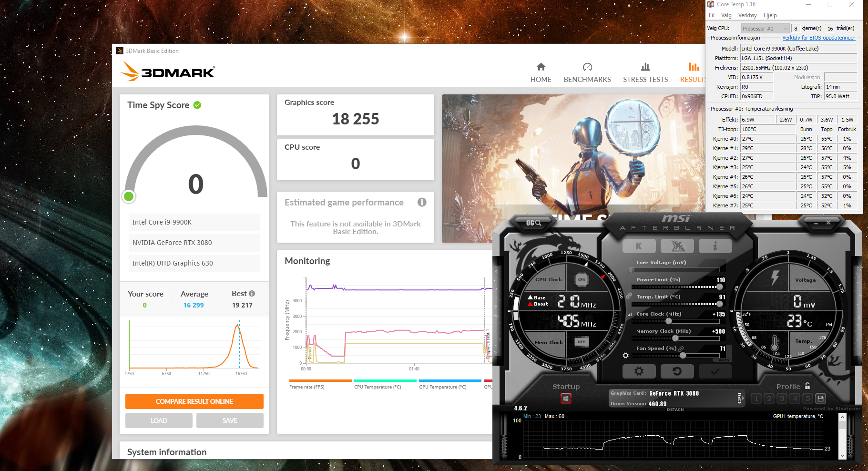Image resolution: width=868 pixels, height=471 pixels.
Task: Open the Fil menu in Core Temp
Action: (x=712, y=15)
